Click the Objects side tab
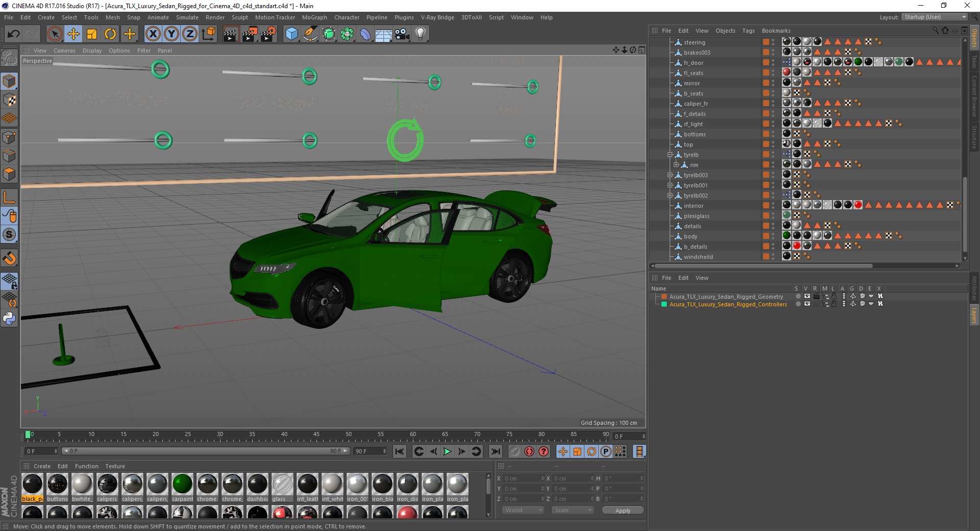980x531 pixels. point(974,38)
